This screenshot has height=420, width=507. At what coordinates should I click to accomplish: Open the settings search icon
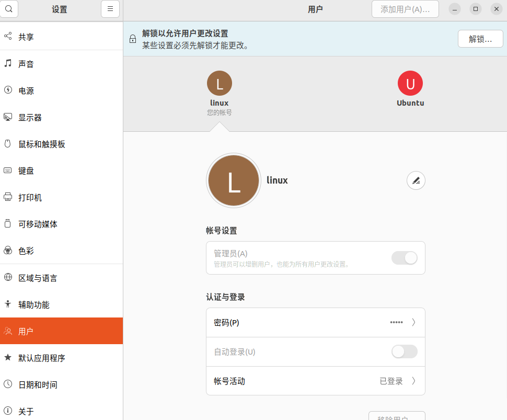(x=9, y=9)
